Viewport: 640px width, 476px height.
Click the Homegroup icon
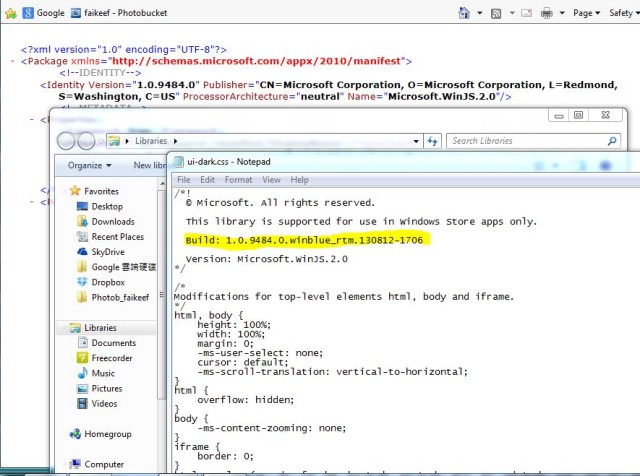[75, 434]
